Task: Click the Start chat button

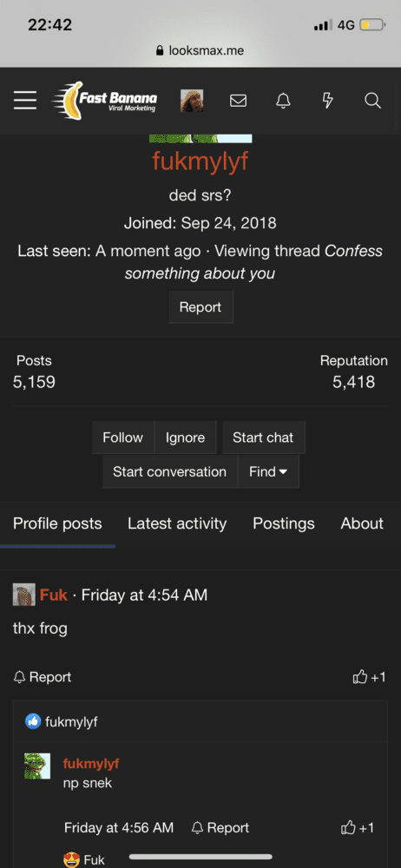Action: coord(263,437)
